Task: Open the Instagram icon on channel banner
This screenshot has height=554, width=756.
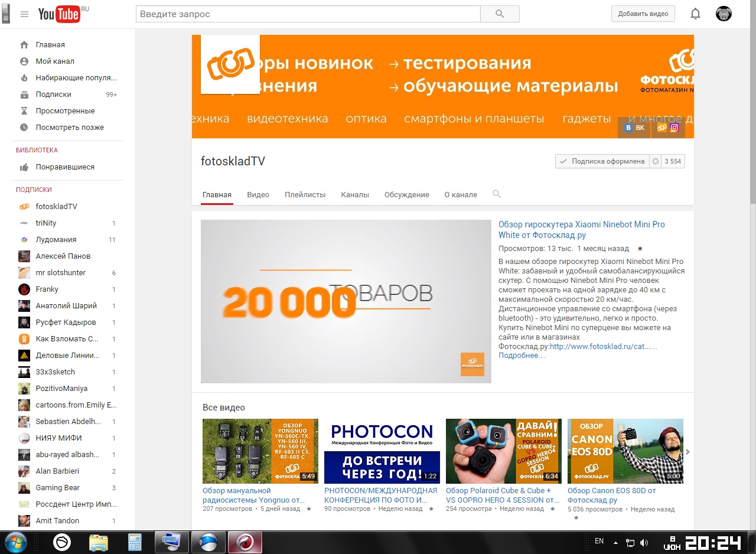Action: coord(674,128)
